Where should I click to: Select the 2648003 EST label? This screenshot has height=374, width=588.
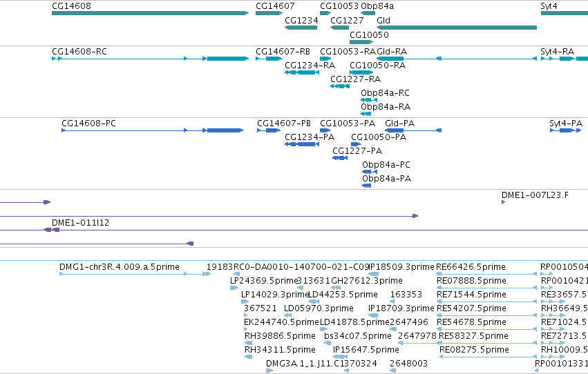(x=409, y=364)
